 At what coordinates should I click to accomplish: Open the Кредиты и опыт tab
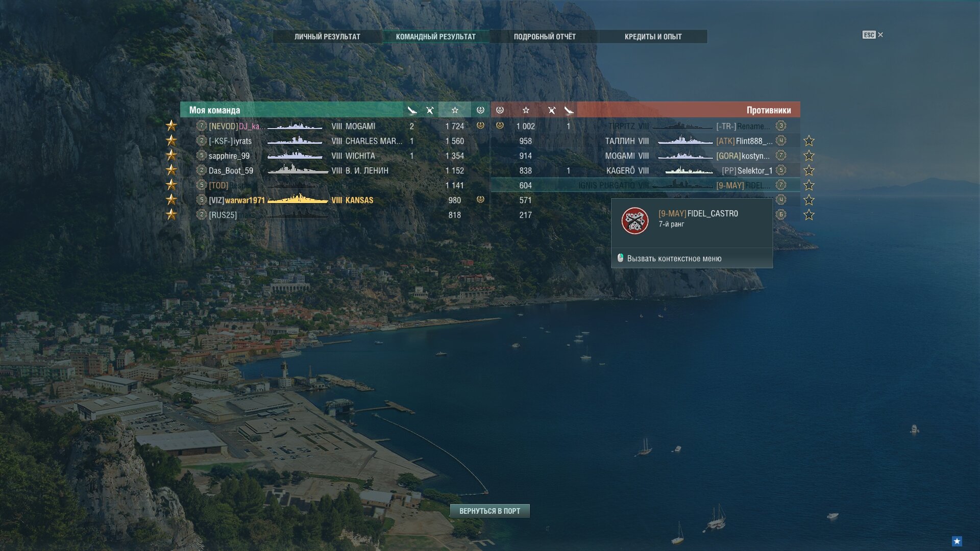point(653,37)
